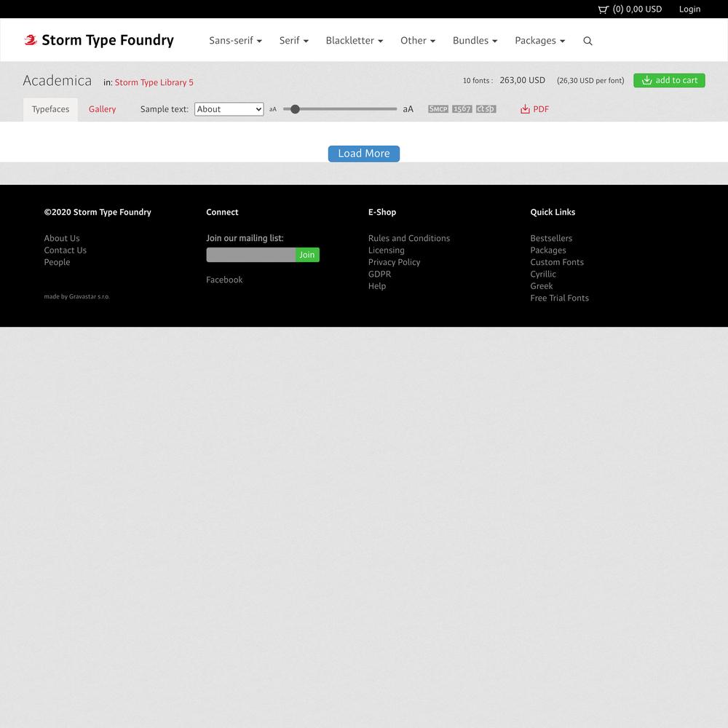The width and height of the screenshot is (728, 728).
Task: Expand the Packages menu
Action: tap(540, 40)
